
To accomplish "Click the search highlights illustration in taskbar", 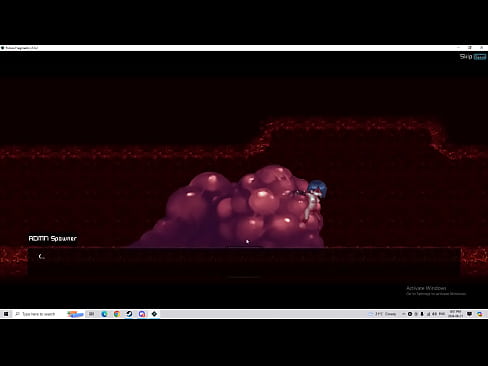I will click(75, 314).
